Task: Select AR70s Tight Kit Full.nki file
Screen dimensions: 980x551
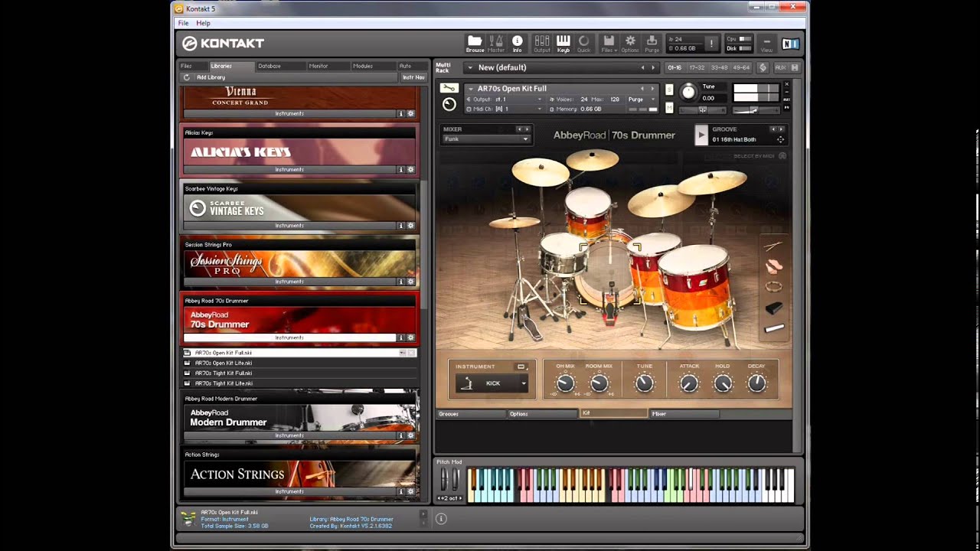Action: [x=224, y=373]
